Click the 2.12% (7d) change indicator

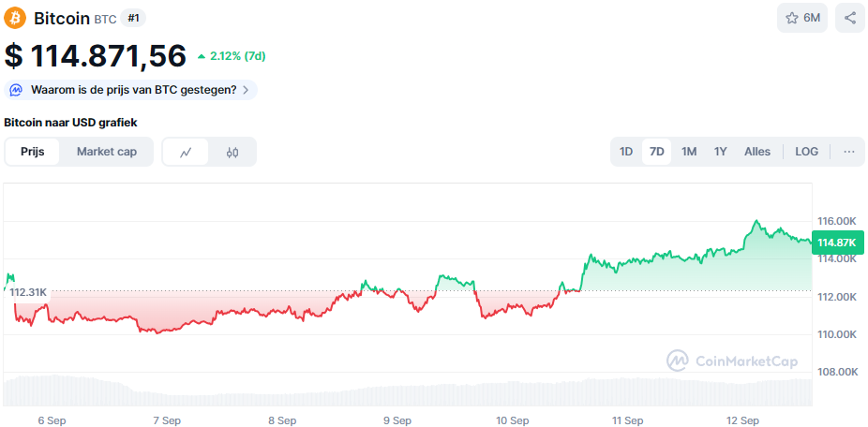[232, 56]
